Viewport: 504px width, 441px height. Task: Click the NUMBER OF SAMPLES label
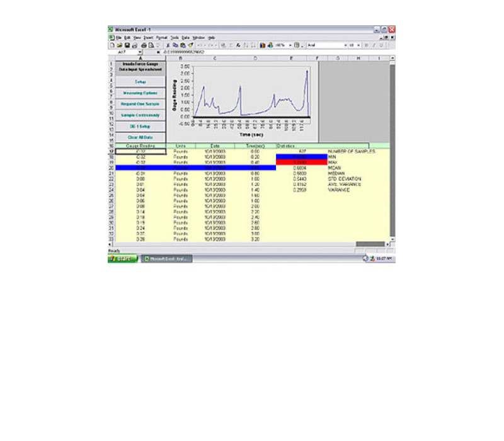click(352, 151)
